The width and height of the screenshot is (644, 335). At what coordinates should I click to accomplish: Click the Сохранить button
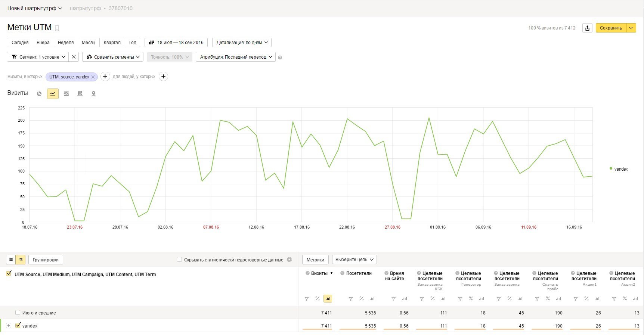coord(610,28)
